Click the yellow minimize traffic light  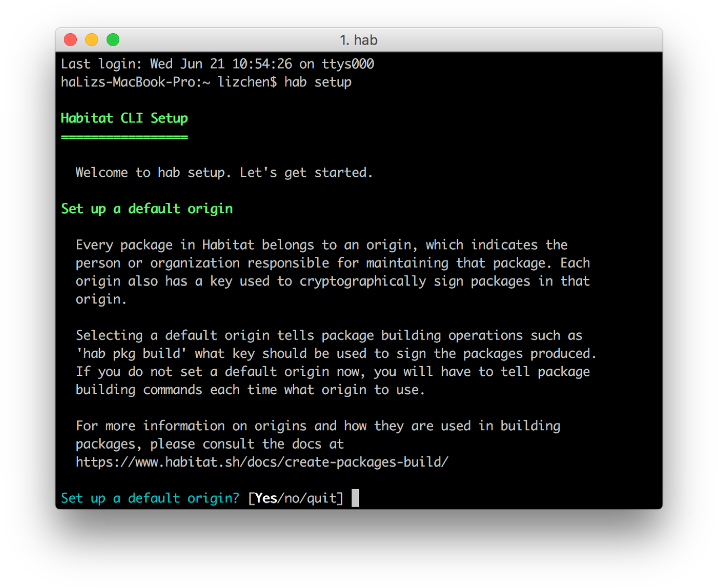point(91,39)
